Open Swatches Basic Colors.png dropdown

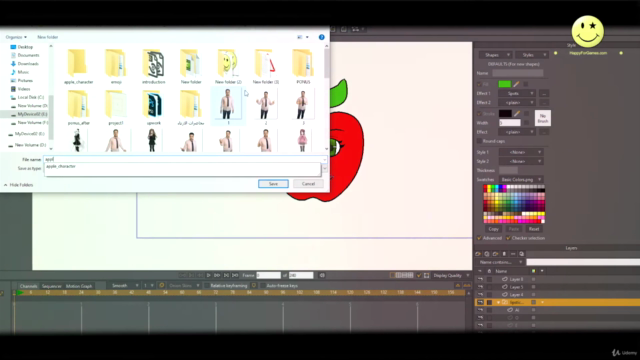coord(520,180)
